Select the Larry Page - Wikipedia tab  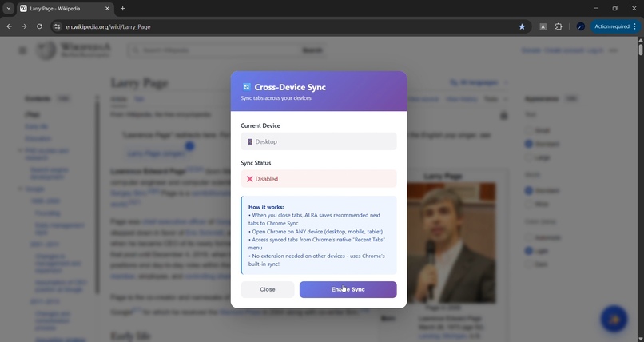(66, 9)
